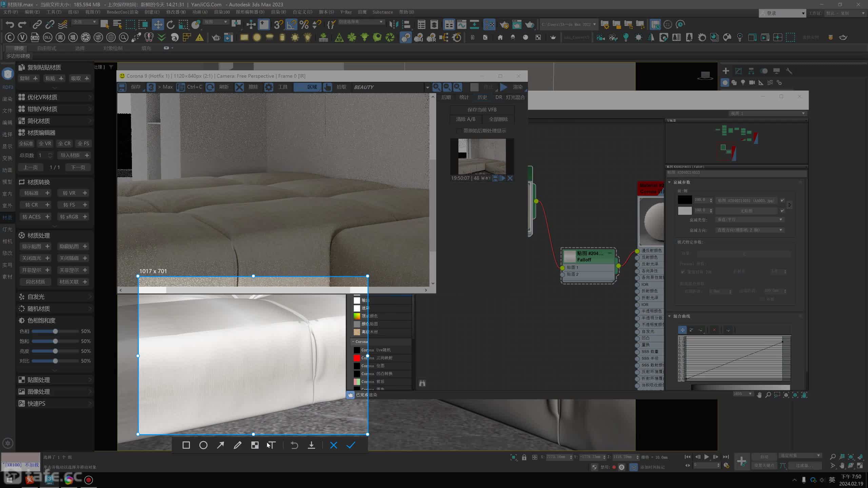Click the Corona VFB pick hand icon
This screenshot has height=488, width=868.
pos(328,87)
